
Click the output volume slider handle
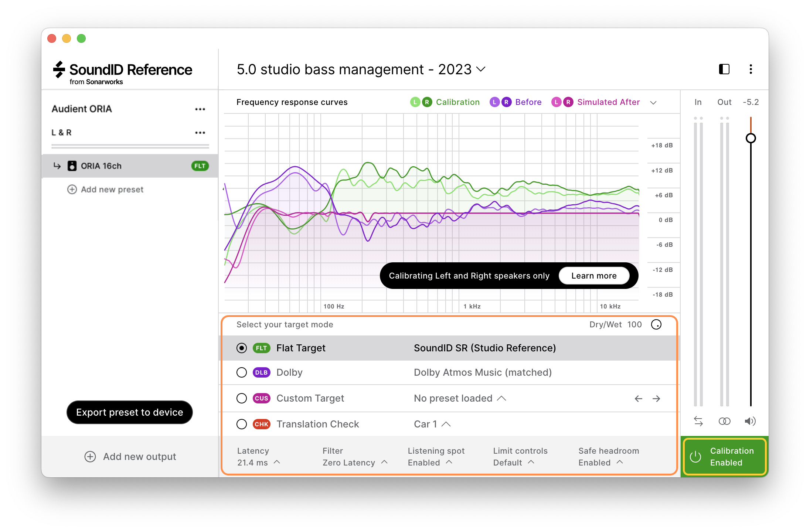pos(751,138)
